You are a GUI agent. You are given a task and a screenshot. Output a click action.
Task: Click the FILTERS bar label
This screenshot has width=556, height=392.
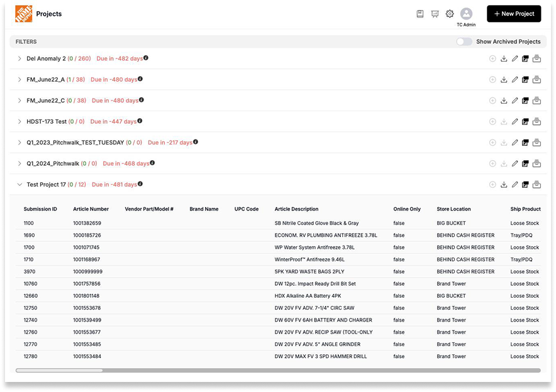[26, 41]
